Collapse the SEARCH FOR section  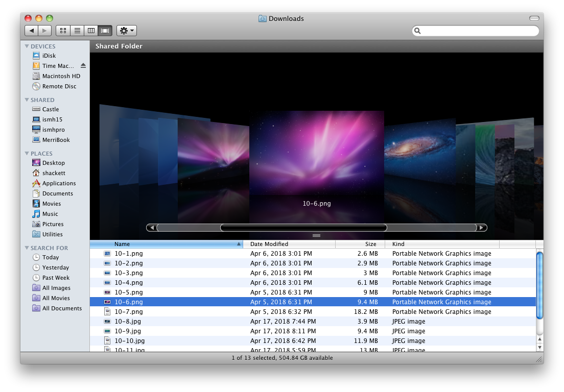[27, 248]
